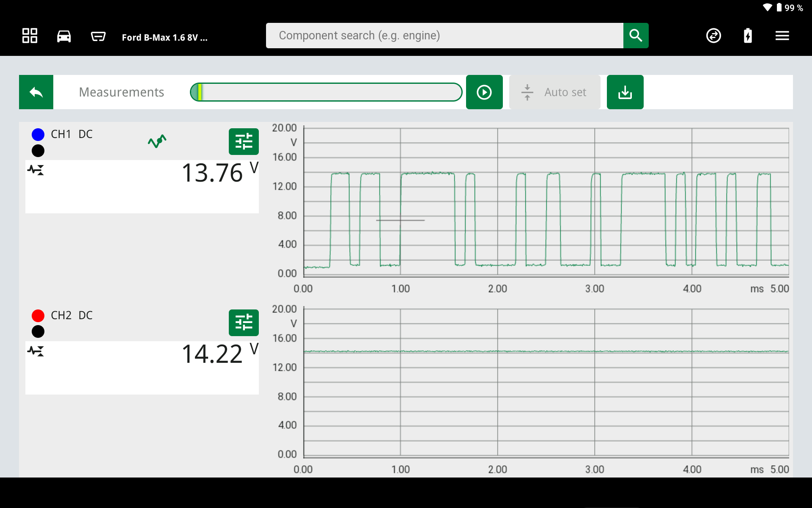This screenshot has width=812, height=508.
Task: Click the circular sync arrows icon
Action: click(x=713, y=36)
